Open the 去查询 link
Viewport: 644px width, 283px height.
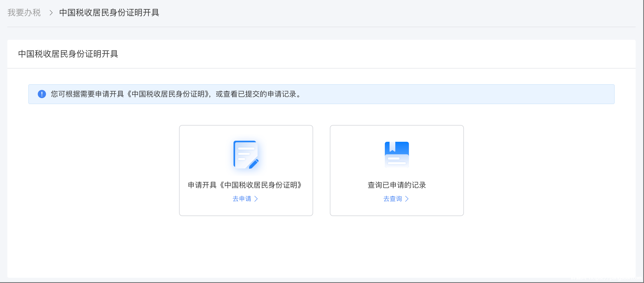392,199
